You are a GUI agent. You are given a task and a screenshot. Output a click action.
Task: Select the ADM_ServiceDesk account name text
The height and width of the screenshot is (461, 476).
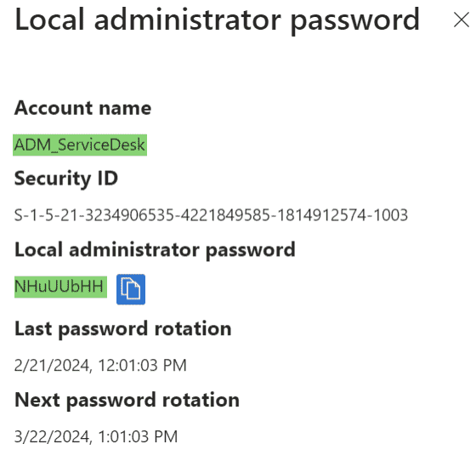[80, 145]
